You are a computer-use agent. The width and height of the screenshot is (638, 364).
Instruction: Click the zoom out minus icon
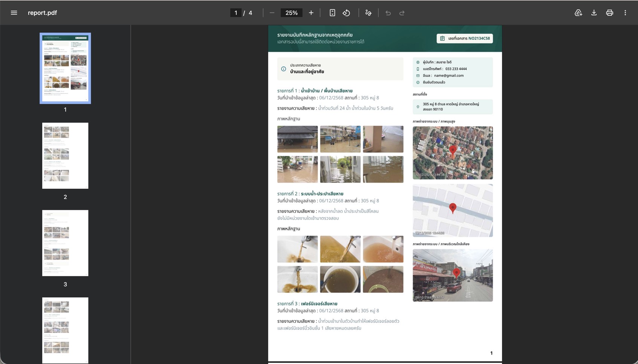272,13
